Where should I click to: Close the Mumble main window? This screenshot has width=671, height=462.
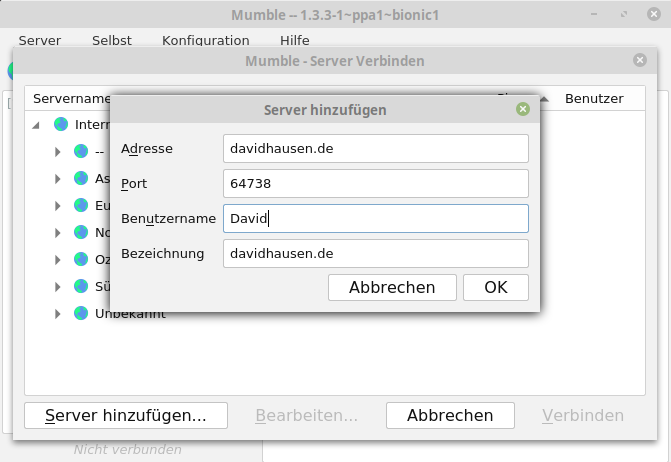coord(653,14)
